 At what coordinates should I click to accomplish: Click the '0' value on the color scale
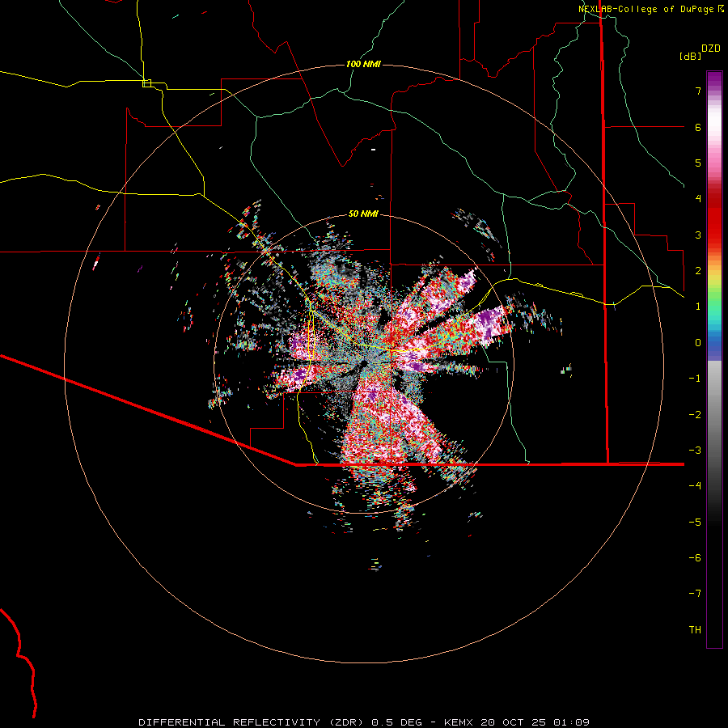698,343
